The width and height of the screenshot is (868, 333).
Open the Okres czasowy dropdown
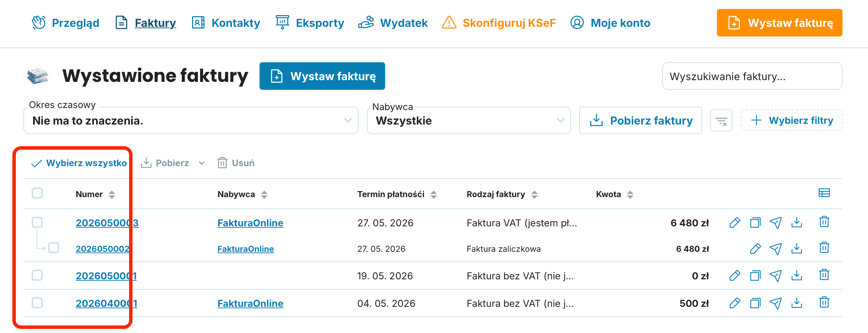coord(191,120)
